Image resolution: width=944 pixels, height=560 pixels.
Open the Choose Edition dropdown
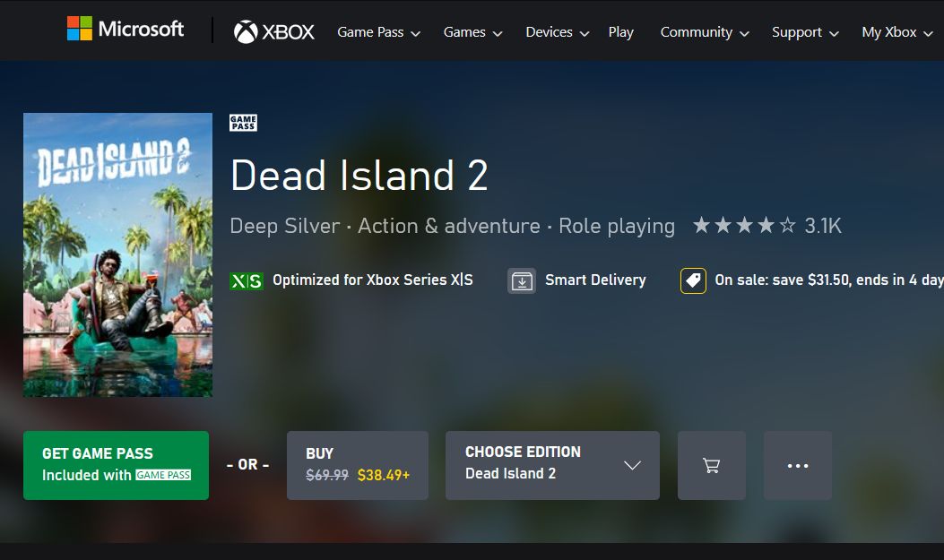pos(552,465)
